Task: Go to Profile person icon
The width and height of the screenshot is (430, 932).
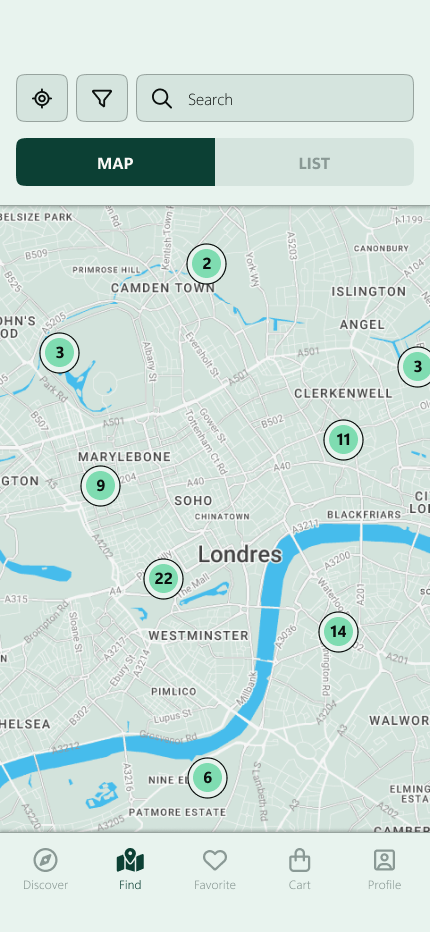Action: [x=384, y=859]
